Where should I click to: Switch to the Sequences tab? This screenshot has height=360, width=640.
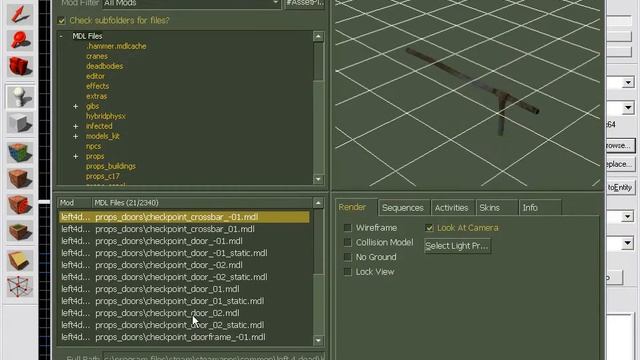point(403,208)
